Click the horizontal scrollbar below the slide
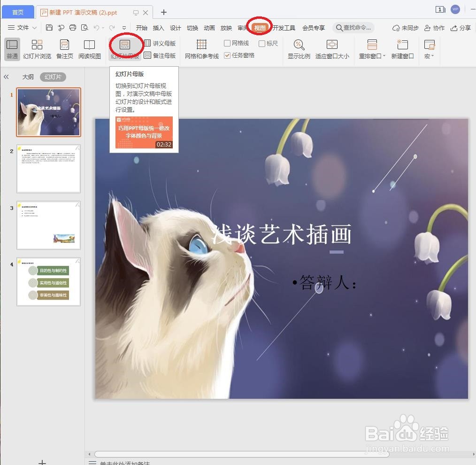The image size is (476, 465). 241,454
